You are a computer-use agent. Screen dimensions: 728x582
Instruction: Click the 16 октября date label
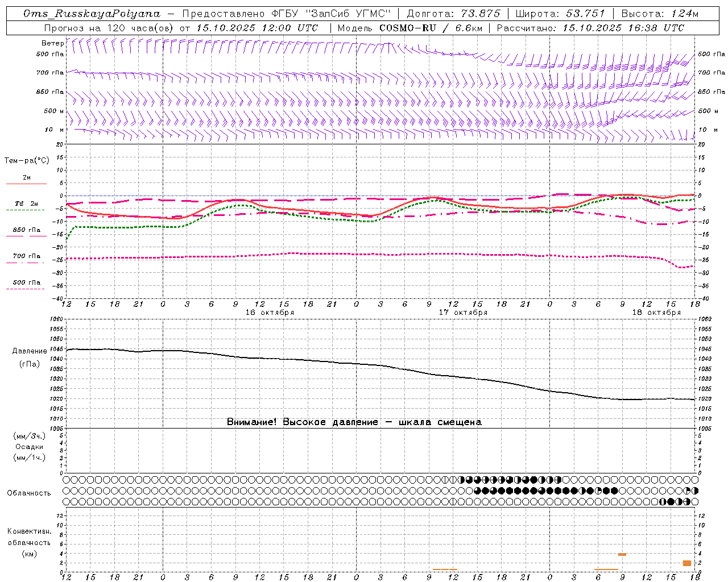pos(270,312)
